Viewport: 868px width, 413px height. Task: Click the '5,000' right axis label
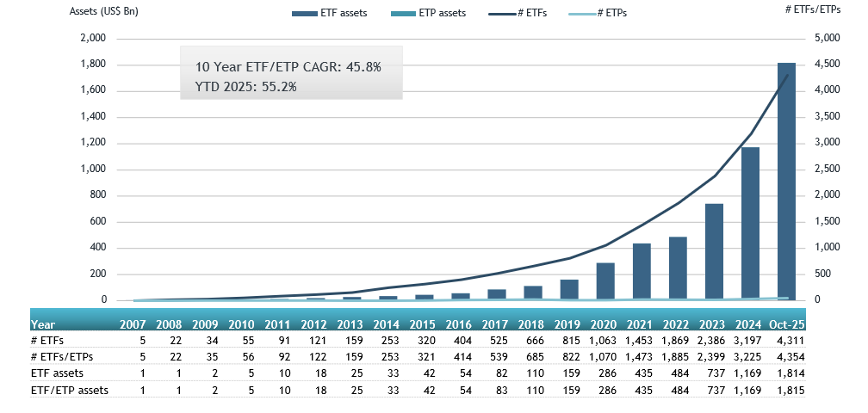click(x=828, y=38)
